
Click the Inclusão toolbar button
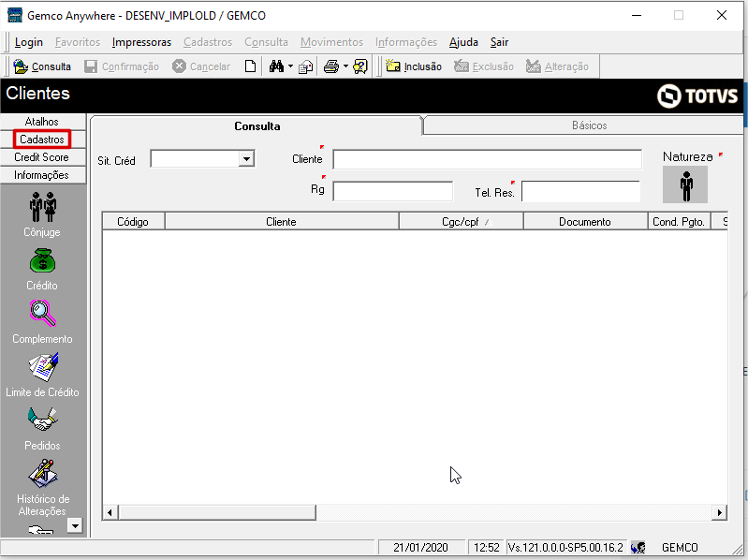[x=414, y=66]
